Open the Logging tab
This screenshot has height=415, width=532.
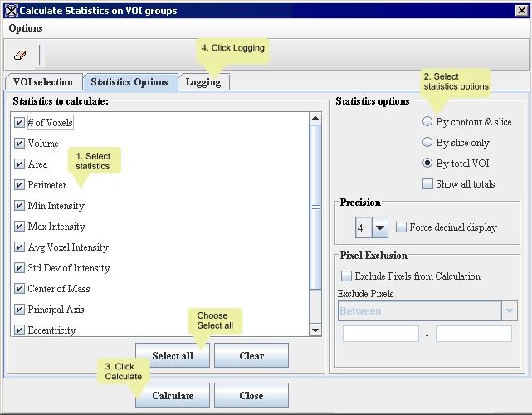(x=203, y=81)
